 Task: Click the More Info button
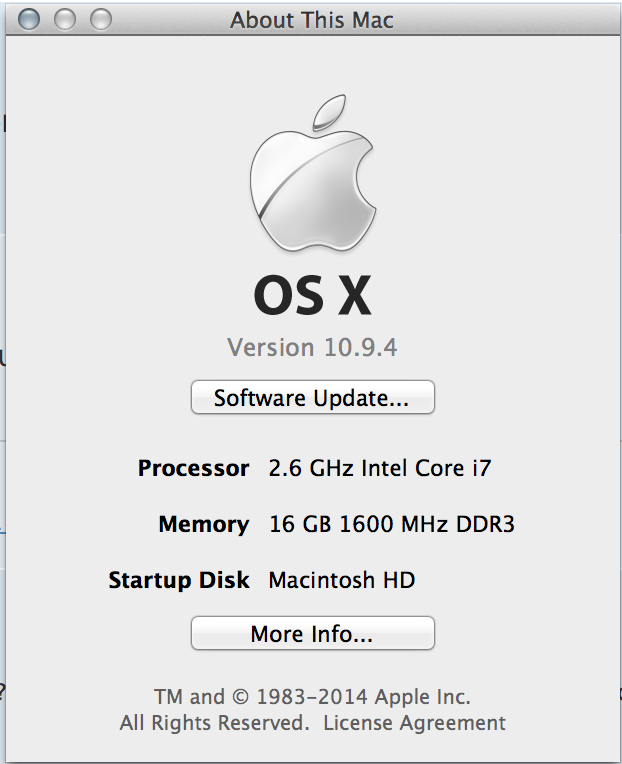[312, 634]
